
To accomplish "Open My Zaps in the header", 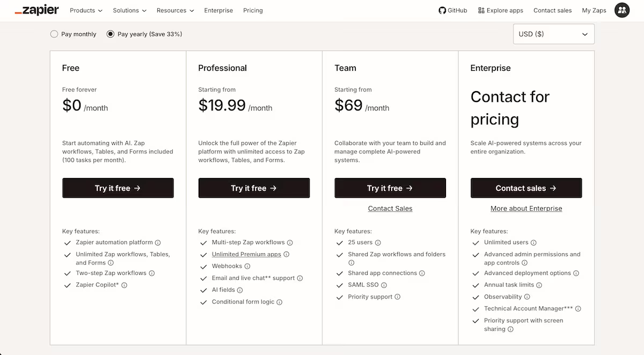I will (x=594, y=10).
